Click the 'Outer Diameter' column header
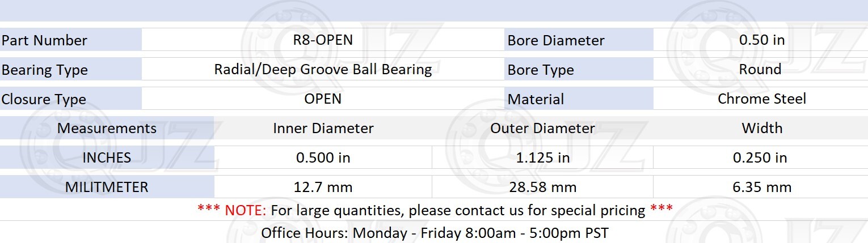 [542, 128]
